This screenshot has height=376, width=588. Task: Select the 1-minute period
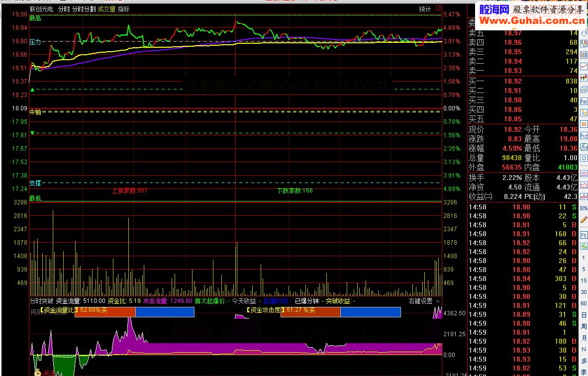584,258
